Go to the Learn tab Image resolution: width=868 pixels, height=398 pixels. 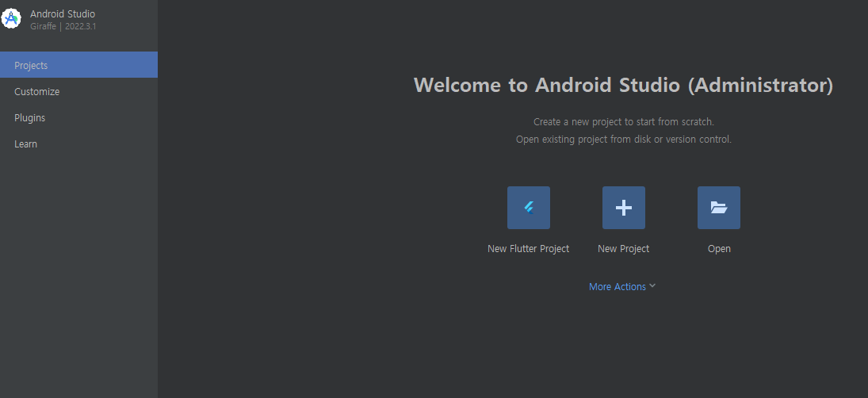[x=78, y=144]
